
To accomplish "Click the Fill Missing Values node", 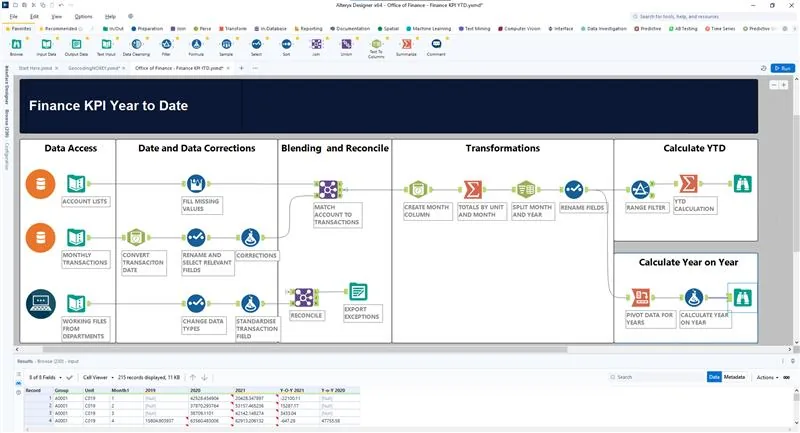I will coord(196,184).
